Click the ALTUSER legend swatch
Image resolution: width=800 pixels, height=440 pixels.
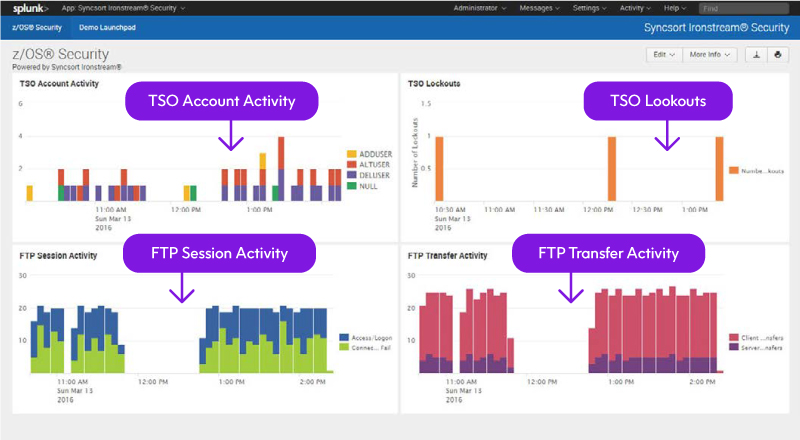coord(352,164)
